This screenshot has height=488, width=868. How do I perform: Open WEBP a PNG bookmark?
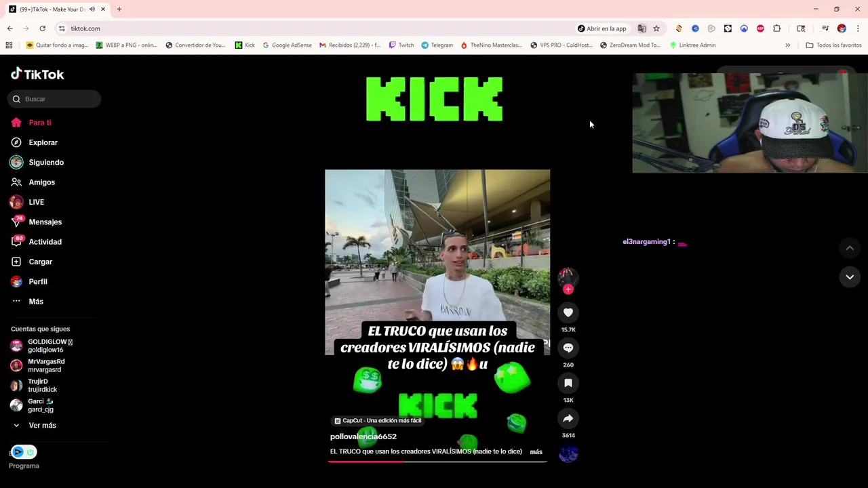point(127,45)
